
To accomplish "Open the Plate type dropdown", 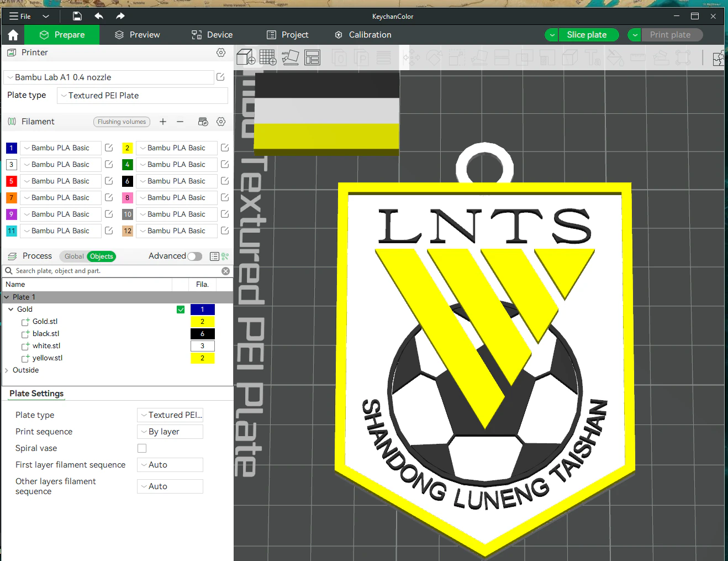I will click(141, 95).
